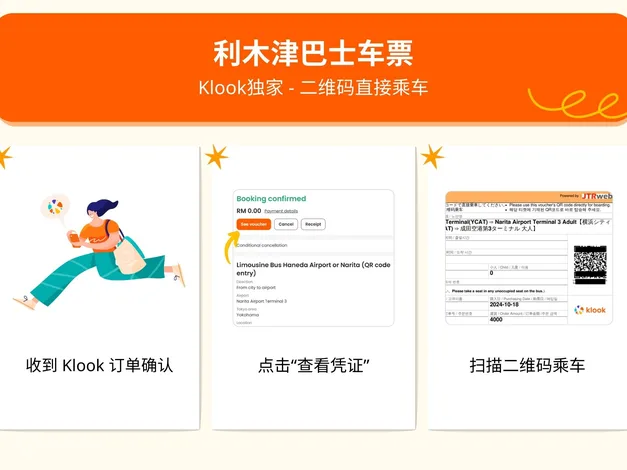This screenshot has height=470, width=627.
Task: Click the orange star above the right card
Action: (x=432, y=156)
